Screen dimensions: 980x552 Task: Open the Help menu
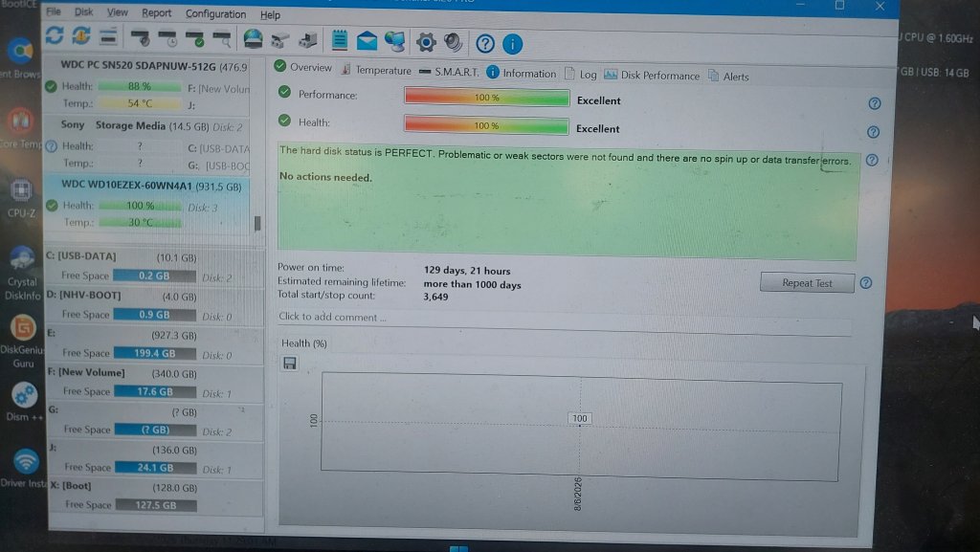tap(270, 15)
